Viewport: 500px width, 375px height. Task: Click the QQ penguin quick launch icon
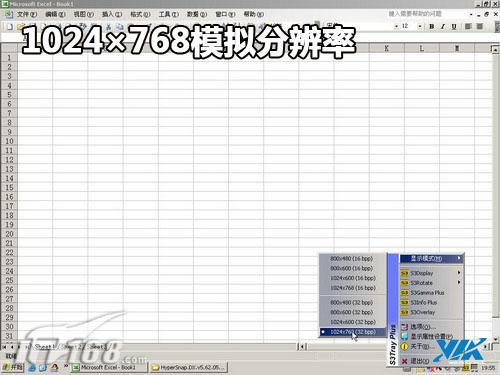54,367
